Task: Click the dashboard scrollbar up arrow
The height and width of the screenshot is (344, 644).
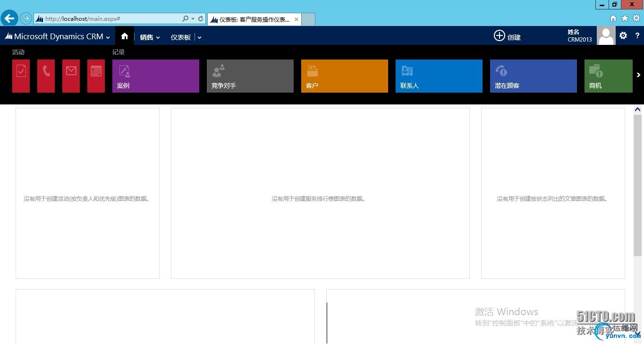Action: 637,110
